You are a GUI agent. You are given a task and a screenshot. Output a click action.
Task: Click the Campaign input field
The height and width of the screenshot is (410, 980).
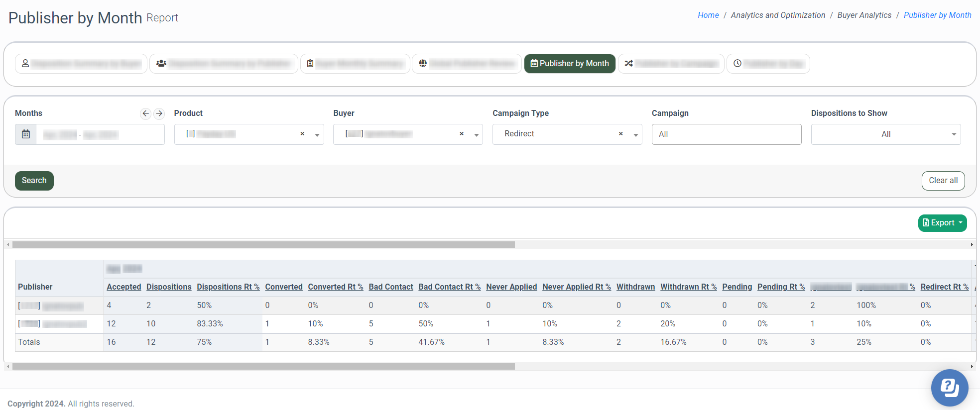coord(726,134)
